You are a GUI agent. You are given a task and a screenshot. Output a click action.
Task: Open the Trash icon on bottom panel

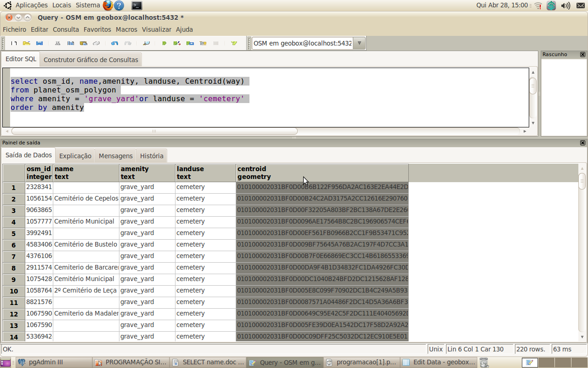tap(484, 362)
